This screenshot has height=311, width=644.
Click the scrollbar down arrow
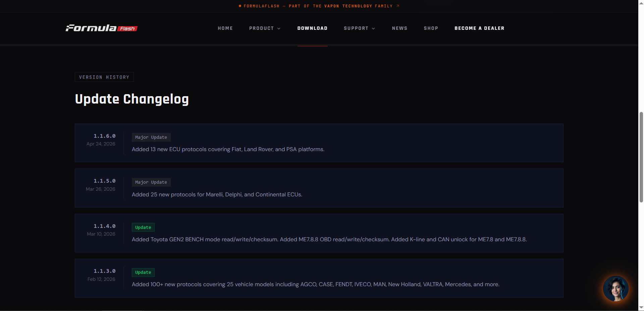pyautogui.click(x=641, y=308)
